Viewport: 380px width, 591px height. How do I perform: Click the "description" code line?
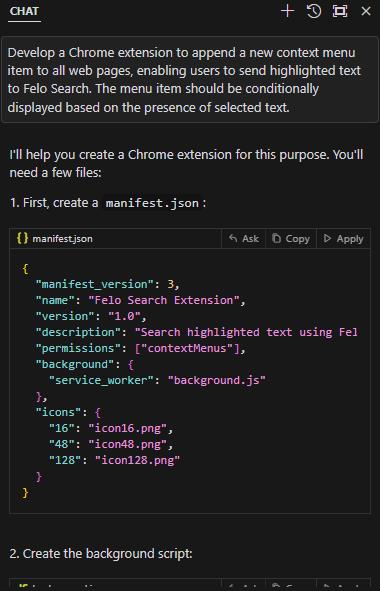pyautogui.click(x=196, y=332)
